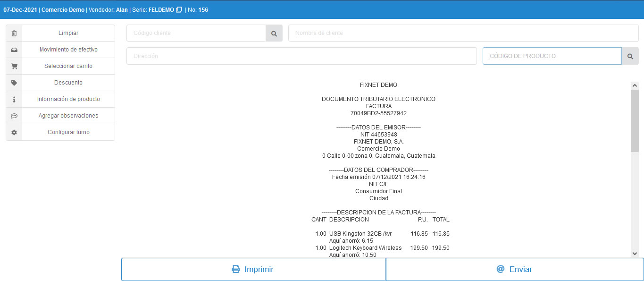This screenshot has width=644, height=281.
Task: Click the copy icon next to FELDEMO
Action: [179, 10]
